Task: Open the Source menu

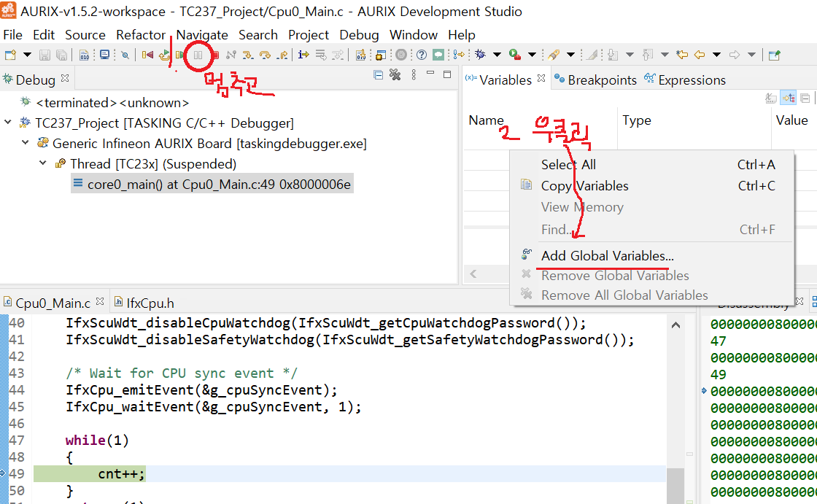Action: pyautogui.click(x=85, y=35)
